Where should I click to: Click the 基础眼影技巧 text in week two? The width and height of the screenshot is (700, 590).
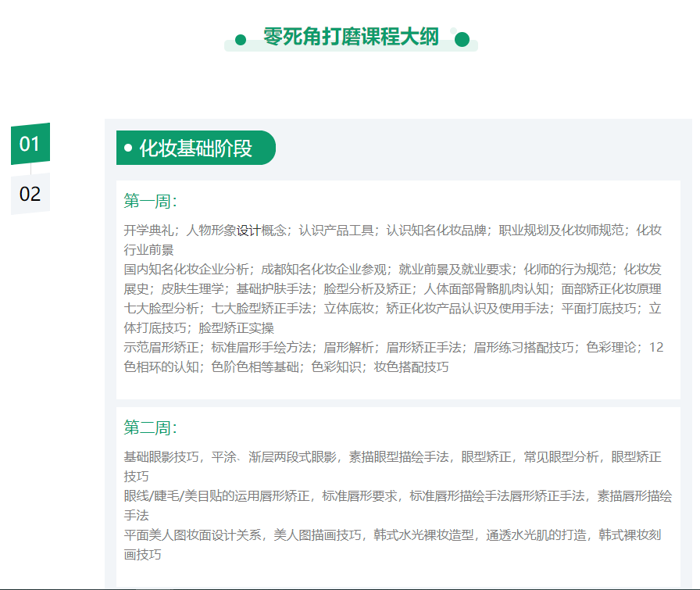click(161, 456)
